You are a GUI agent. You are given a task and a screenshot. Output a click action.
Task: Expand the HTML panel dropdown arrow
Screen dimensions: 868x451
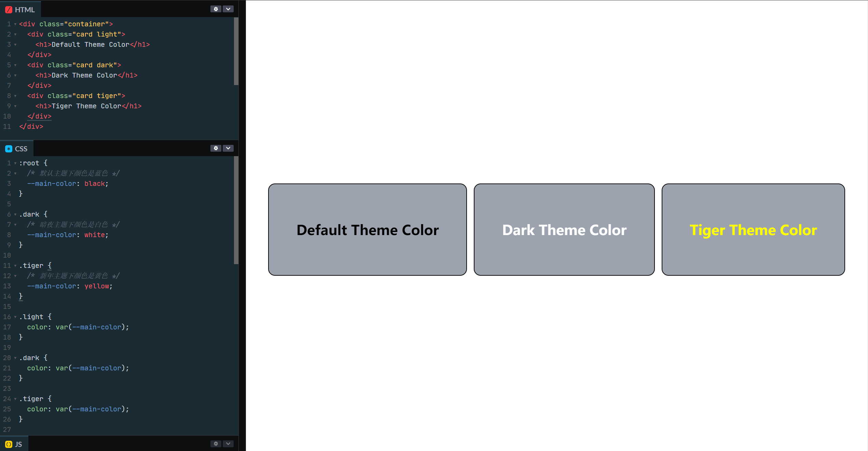(x=228, y=9)
